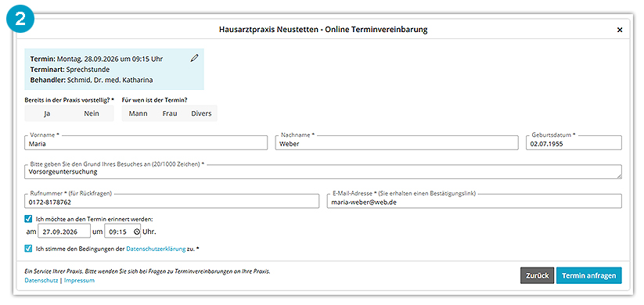The width and height of the screenshot is (644, 305).
Task: Open time picker clock icon in reminder
Action: (x=137, y=231)
